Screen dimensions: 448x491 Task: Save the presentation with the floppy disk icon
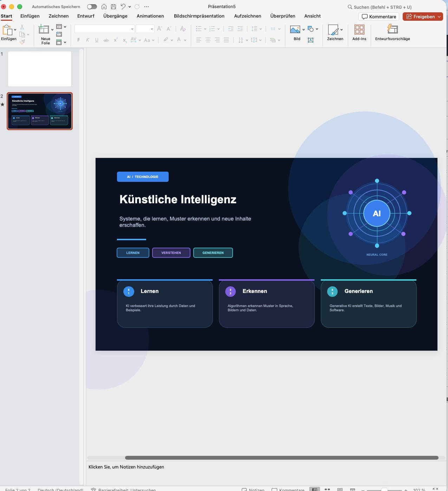[113, 7]
